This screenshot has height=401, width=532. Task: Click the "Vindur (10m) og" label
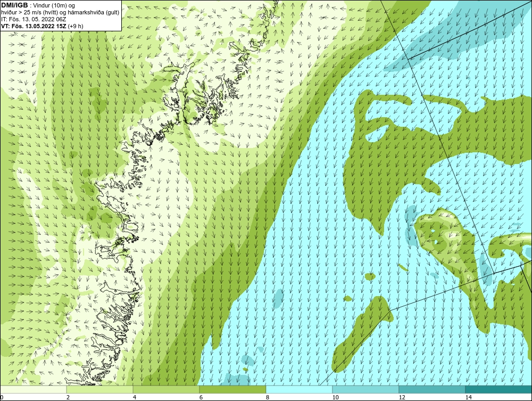(54, 5)
